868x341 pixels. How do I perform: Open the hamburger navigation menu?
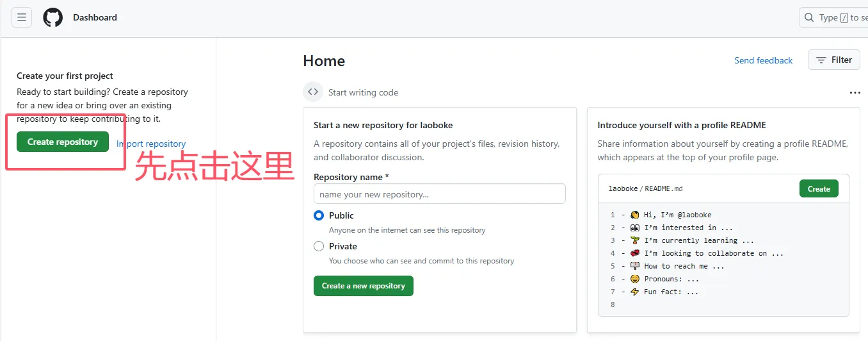[x=22, y=17]
